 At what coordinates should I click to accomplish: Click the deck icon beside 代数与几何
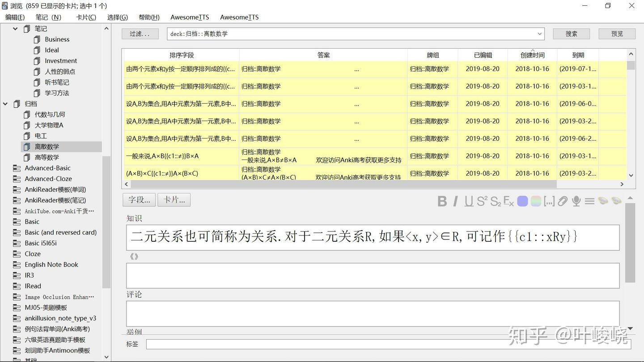(x=27, y=114)
